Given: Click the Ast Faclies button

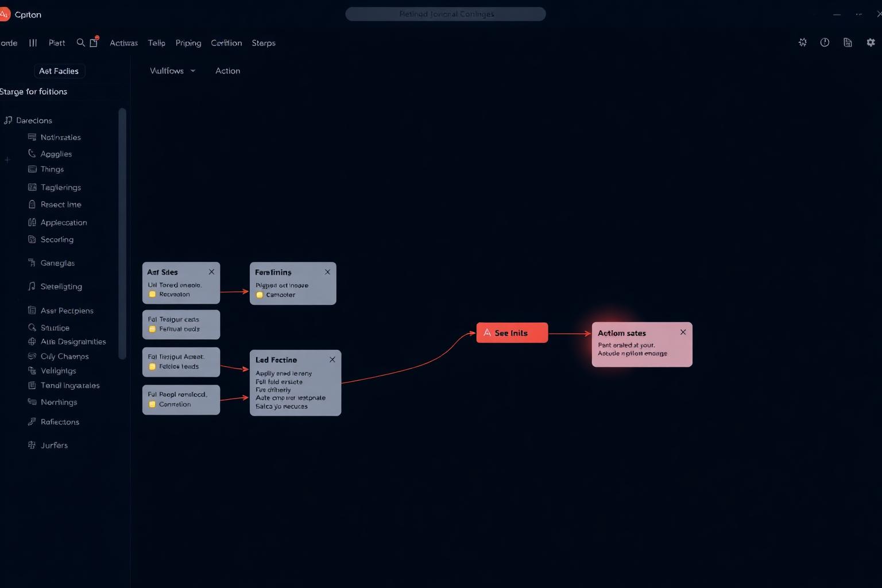Looking at the screenshot, I should click(59, 71).
